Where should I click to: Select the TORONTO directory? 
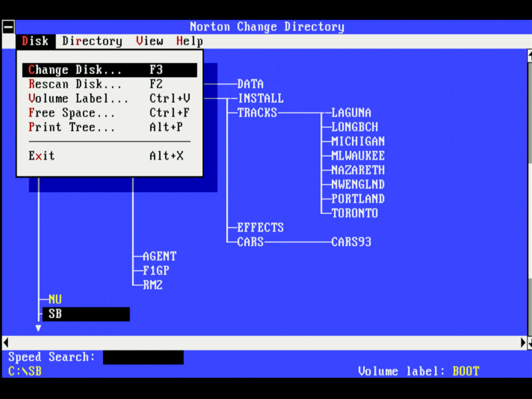tap(354, 213)
